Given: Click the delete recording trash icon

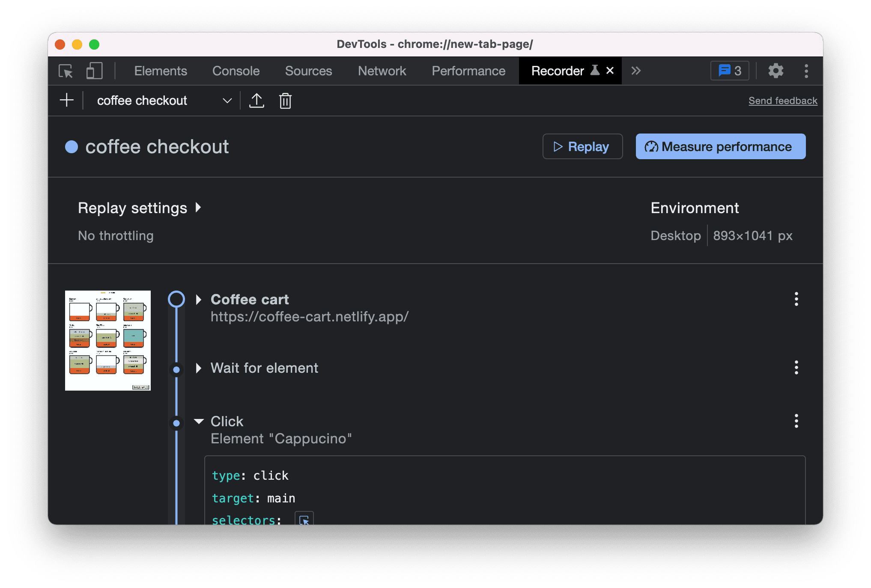Looking at the screenshot, I should point(285,101).
